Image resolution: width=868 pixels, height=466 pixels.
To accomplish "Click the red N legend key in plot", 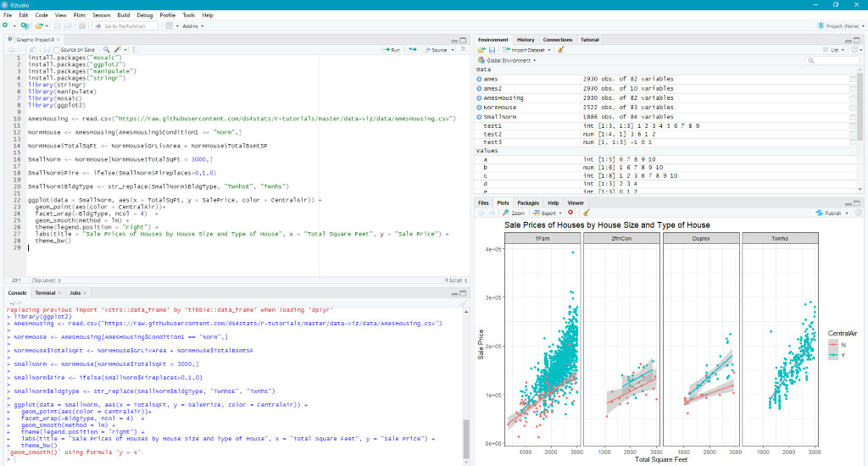I will click(833, 345).
